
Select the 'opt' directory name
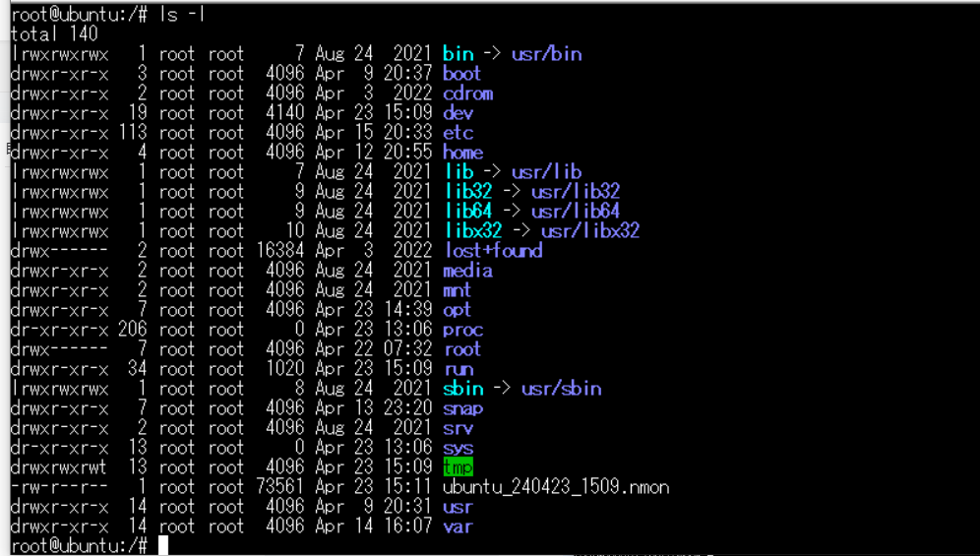pyautogui.click(x=457, y=310)
